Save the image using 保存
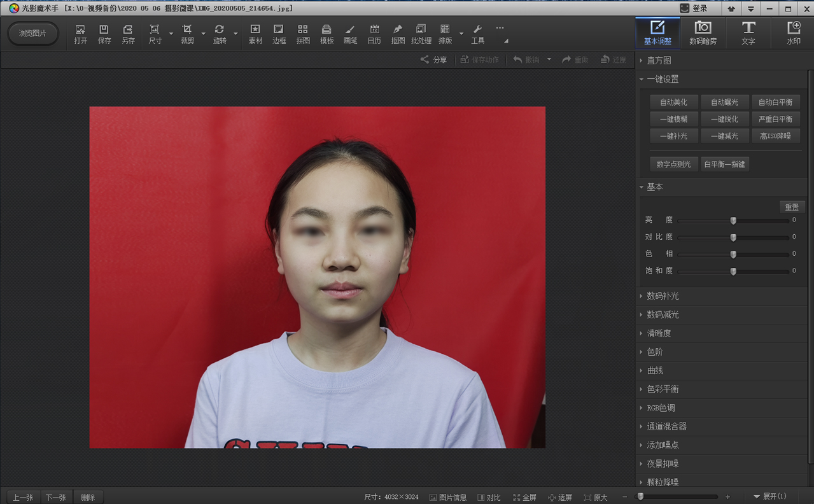The height and width of the screenshot is (504, 814). point(104,34)
